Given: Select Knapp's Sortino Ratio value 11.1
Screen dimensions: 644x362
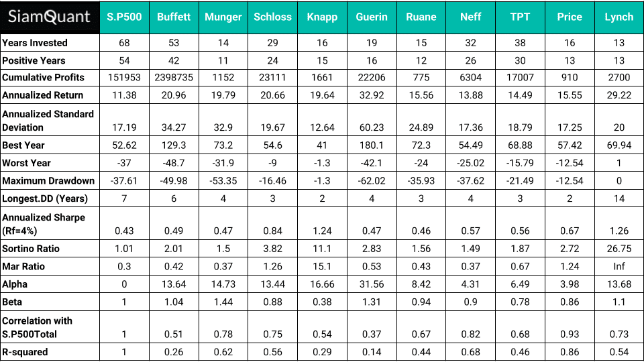Looking at the screenshot, I should [322, 249].
